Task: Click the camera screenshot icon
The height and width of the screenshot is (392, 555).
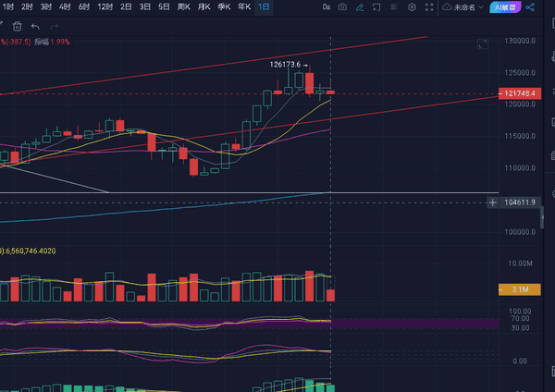Action: click(x=343, y=6)
